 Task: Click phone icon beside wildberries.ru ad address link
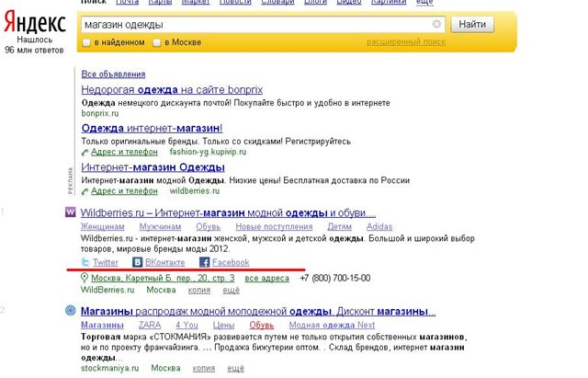(85, 191)
